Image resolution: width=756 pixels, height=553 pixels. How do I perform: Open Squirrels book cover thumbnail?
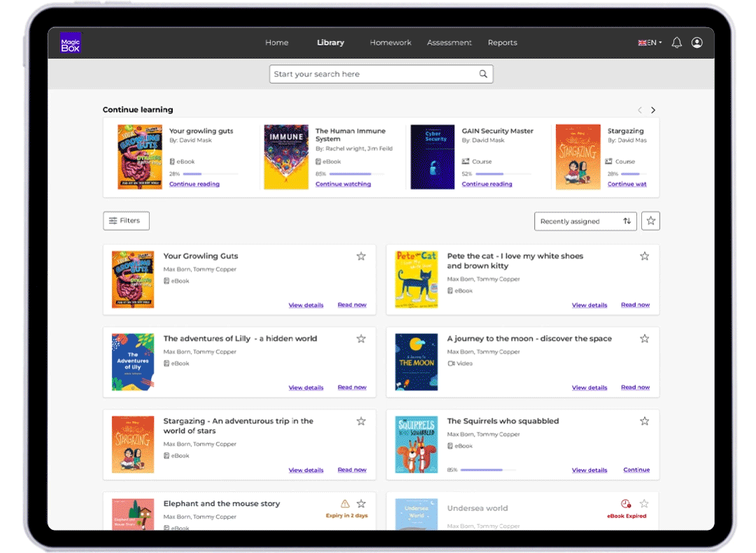pyautogui.click(x=416, y=444)
